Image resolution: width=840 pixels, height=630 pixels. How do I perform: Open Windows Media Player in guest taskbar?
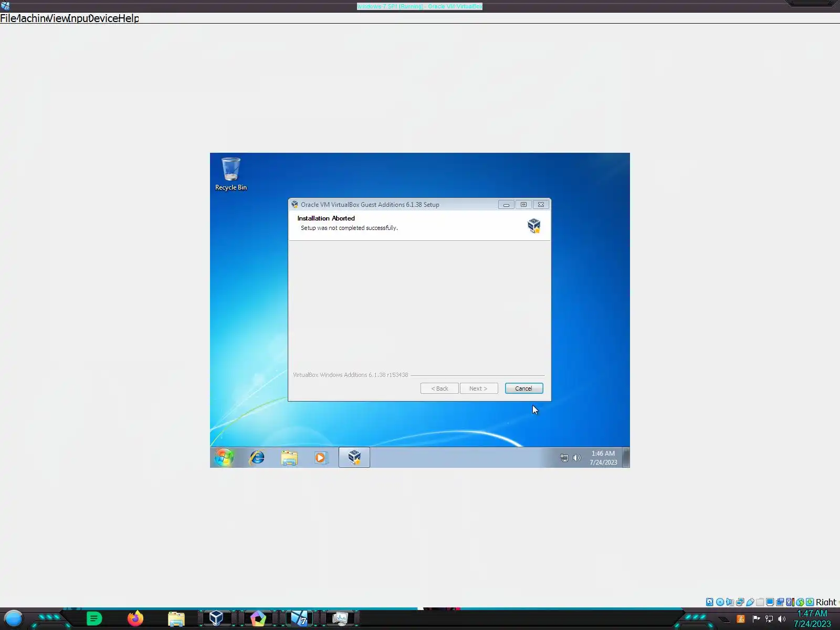[321, 457]
